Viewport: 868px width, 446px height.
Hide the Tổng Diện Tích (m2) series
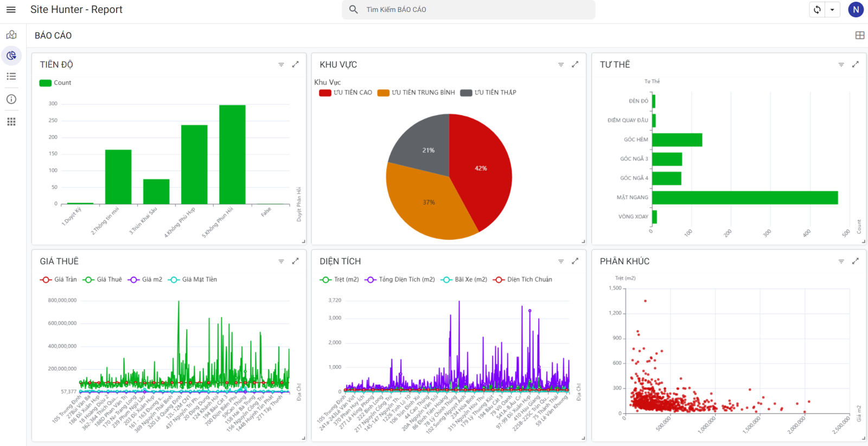click(400, 279)
